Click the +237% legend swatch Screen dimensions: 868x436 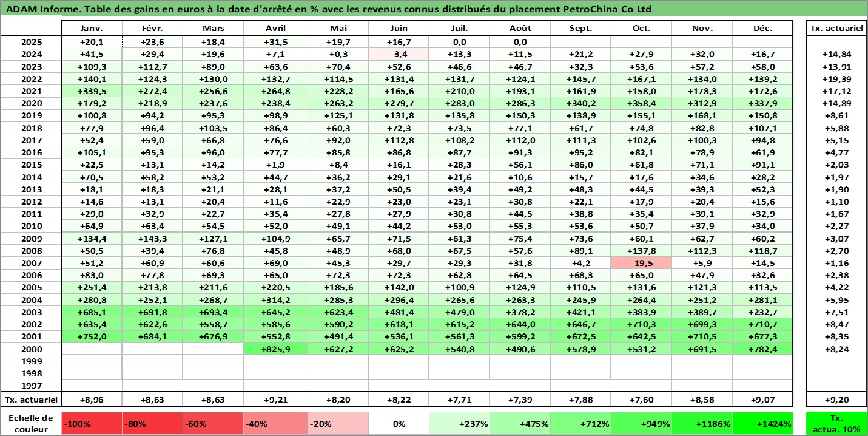click(459, 424)
